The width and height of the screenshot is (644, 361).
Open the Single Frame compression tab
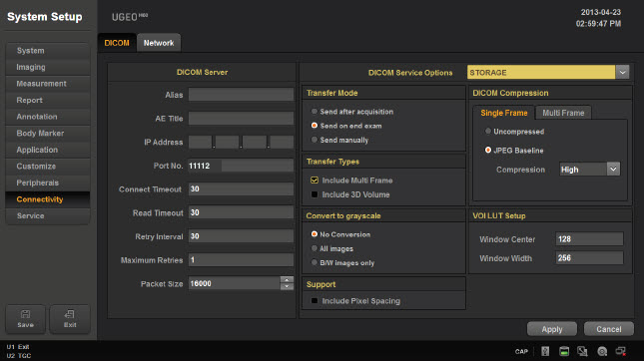[504, 113]
